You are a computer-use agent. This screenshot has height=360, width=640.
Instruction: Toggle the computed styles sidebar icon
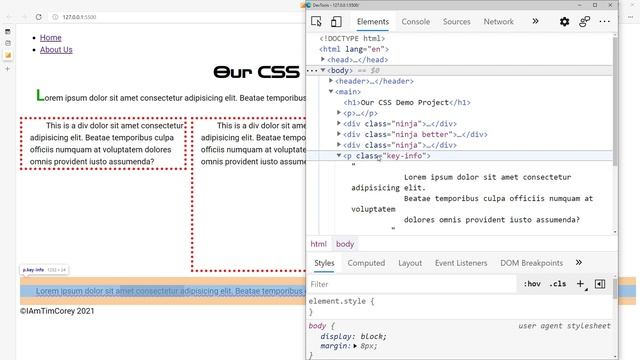click(x=600, y=284)
